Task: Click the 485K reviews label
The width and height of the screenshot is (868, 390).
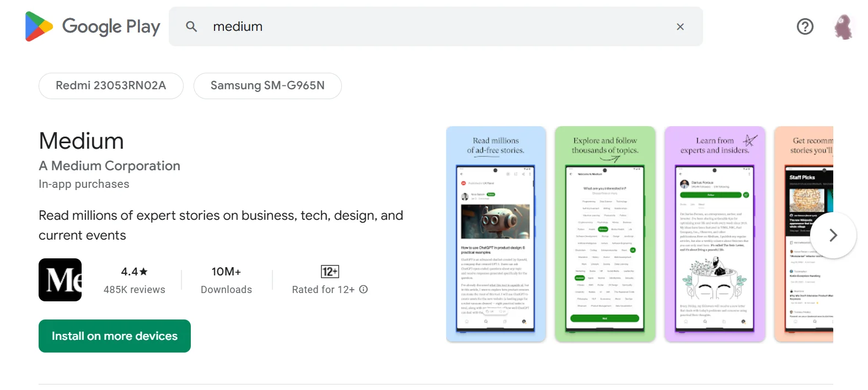Action: pyautogui.click(x=135, y=290)
